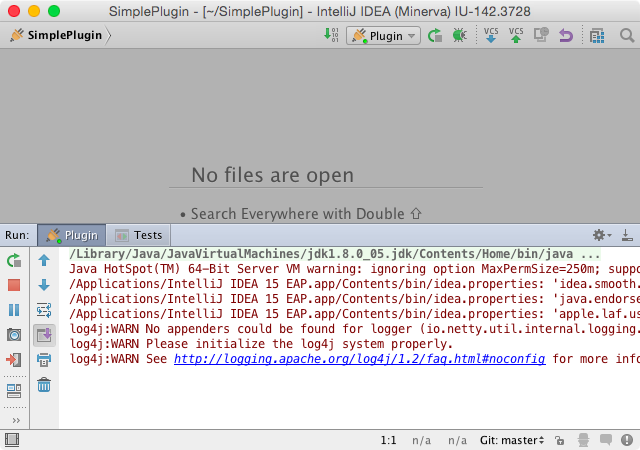Restore layout icon in Run panel
Screen dimensions: 640x450
pyautogui.click(x=14, y=391)
